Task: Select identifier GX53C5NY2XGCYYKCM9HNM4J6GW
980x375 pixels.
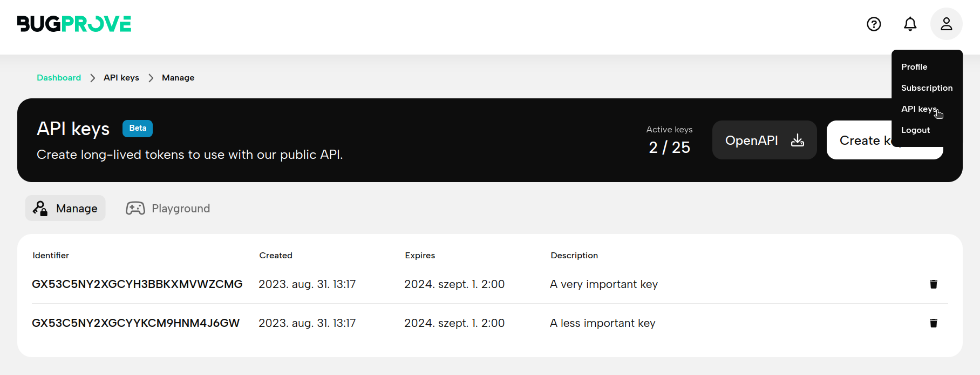Action: coord(135,323)
